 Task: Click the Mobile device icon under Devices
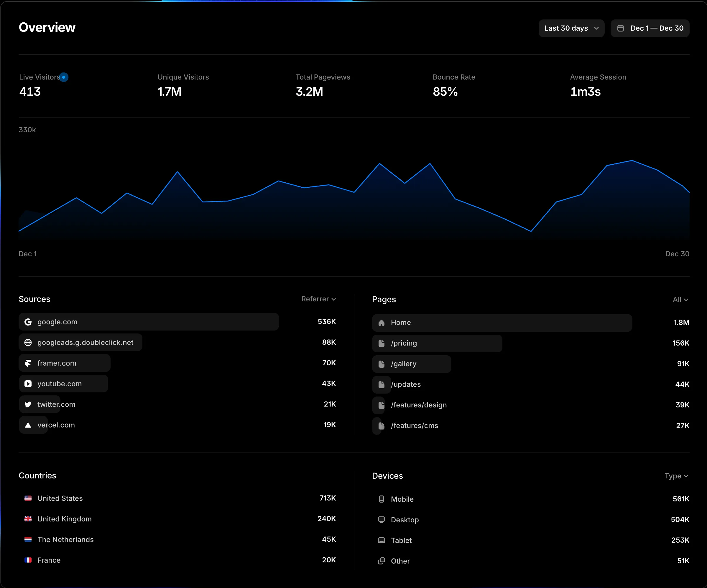[382, 499]
